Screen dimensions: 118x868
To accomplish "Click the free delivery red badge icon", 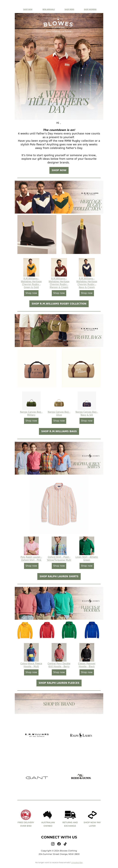I will (26, 814).
